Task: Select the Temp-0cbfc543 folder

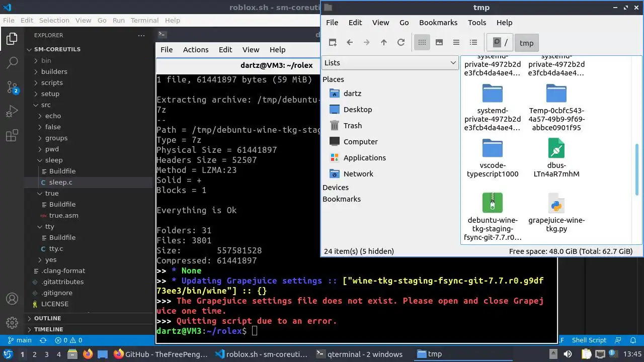Action: tap(556, 107)
